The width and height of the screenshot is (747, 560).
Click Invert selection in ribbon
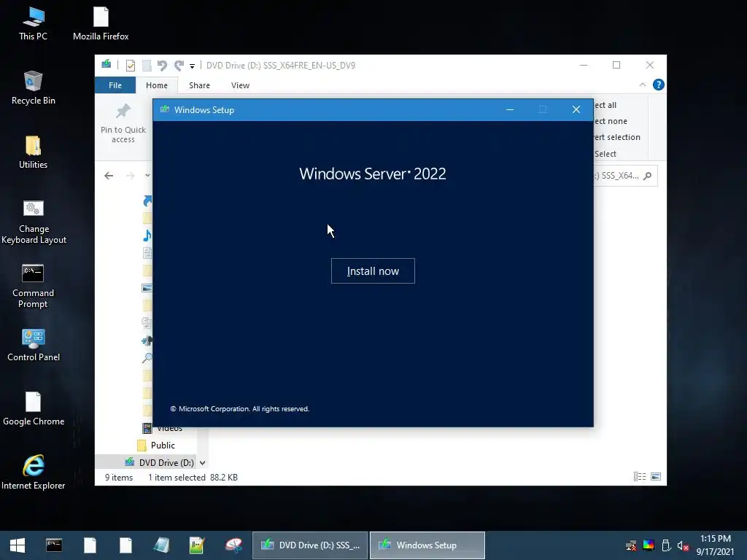(616, 137)
